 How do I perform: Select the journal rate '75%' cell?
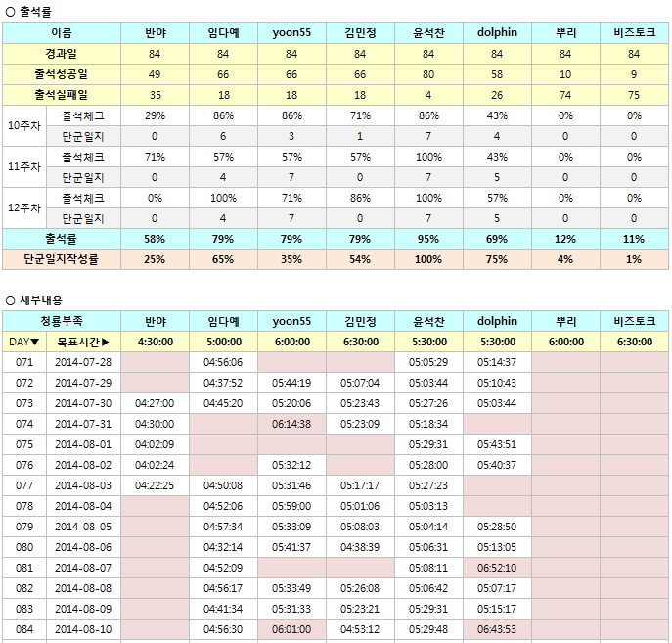pyautogui.click(x=497, y=259)
